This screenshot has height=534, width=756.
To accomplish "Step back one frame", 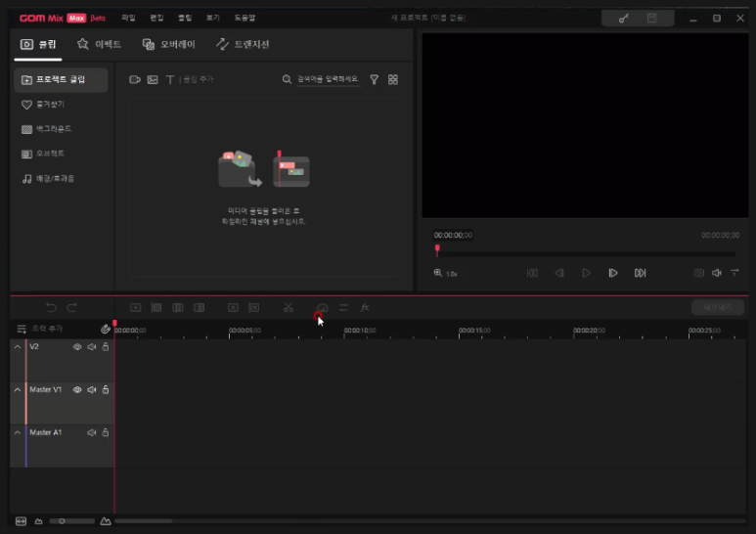I will click(559, 273).
